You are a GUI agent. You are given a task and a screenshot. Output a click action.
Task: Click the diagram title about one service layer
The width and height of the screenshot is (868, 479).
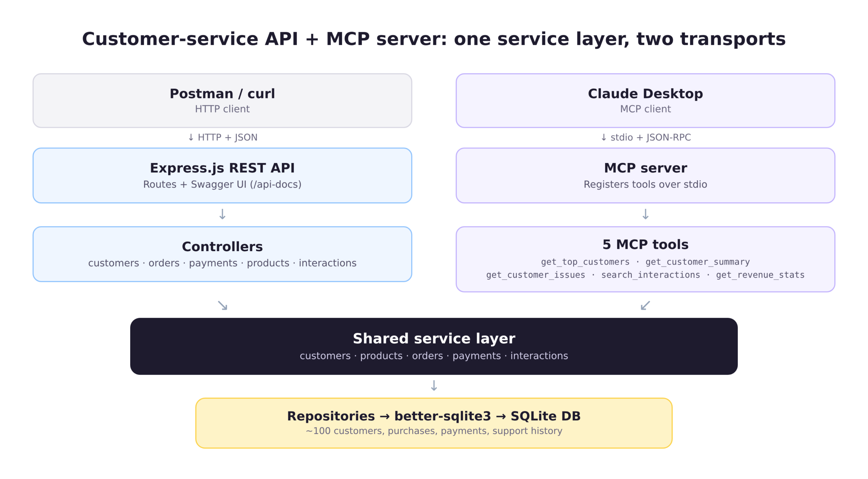pyautogui.click(x=434, y=39)
